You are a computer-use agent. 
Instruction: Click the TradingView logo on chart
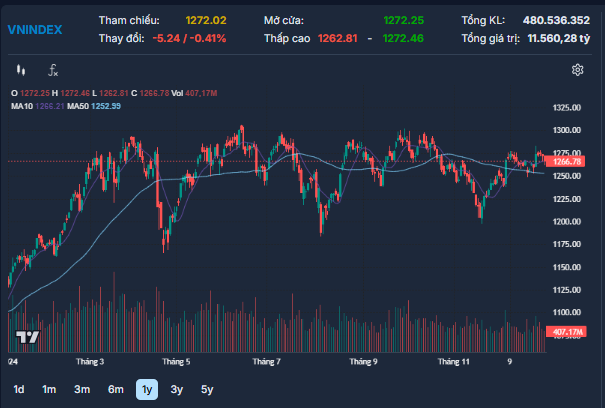click(28, 337)
